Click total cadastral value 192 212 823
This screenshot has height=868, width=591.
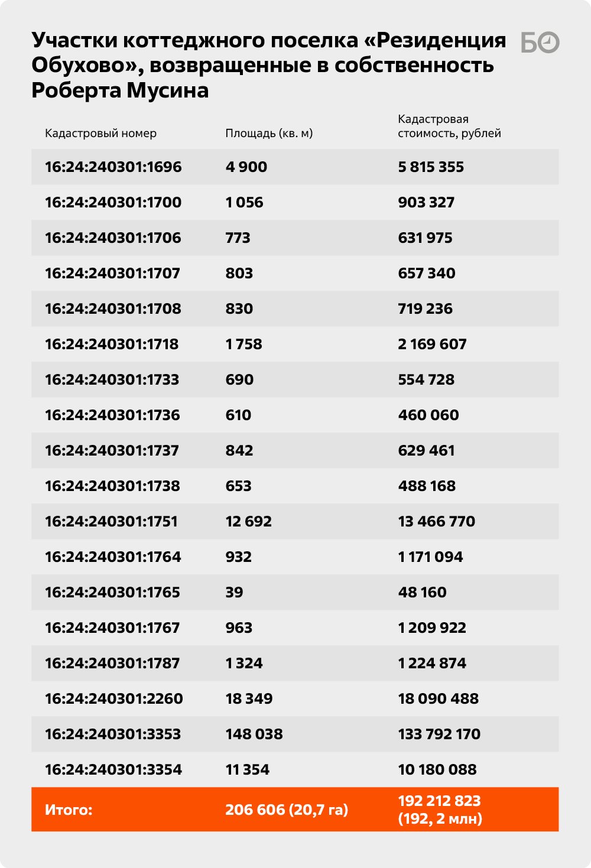(x=439, y=801)
